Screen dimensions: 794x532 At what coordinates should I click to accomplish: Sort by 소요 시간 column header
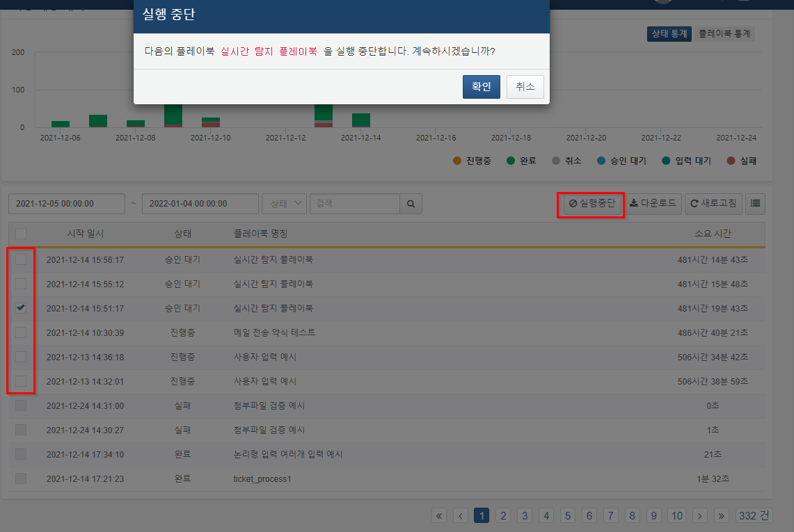[713, 234]
